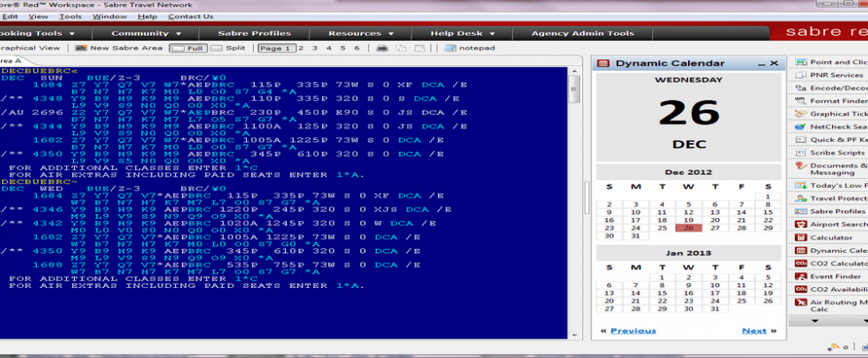Open the Airport Search icon
The height and width of the screenshot is (358, 868).
point(800,225)
